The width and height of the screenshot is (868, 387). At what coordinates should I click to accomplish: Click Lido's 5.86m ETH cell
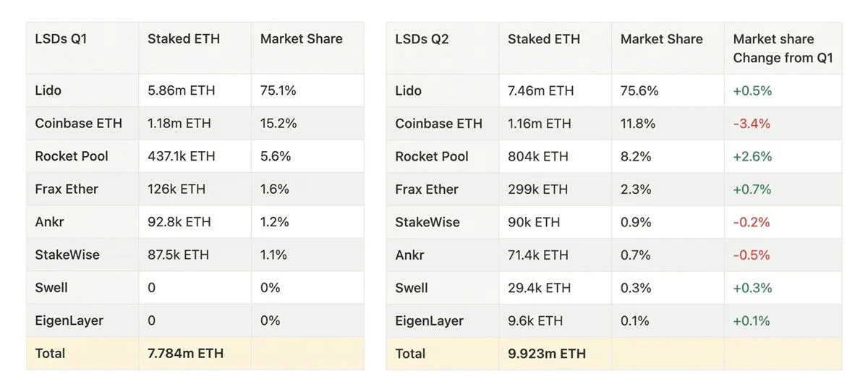click(x=181, y=90)
